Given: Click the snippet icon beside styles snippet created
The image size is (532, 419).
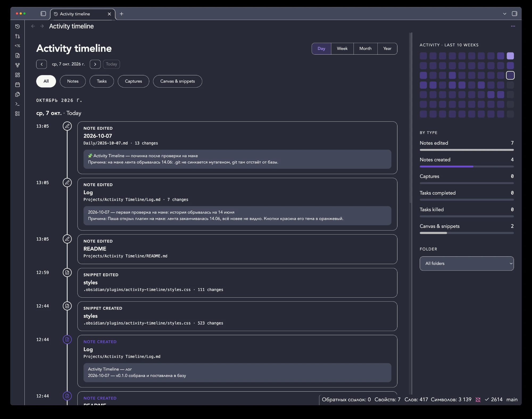Looking at the screenshot, I should coord(67,306).
